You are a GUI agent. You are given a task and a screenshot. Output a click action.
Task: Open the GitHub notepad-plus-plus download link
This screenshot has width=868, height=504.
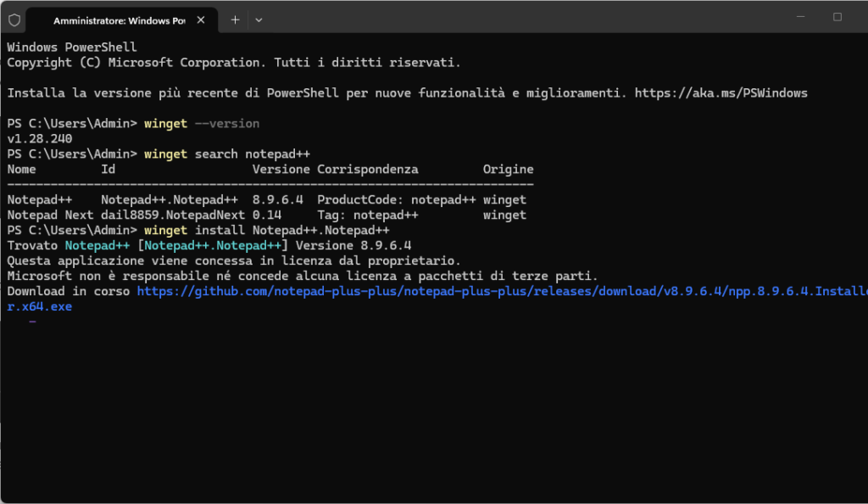click(x=502, y=291)
